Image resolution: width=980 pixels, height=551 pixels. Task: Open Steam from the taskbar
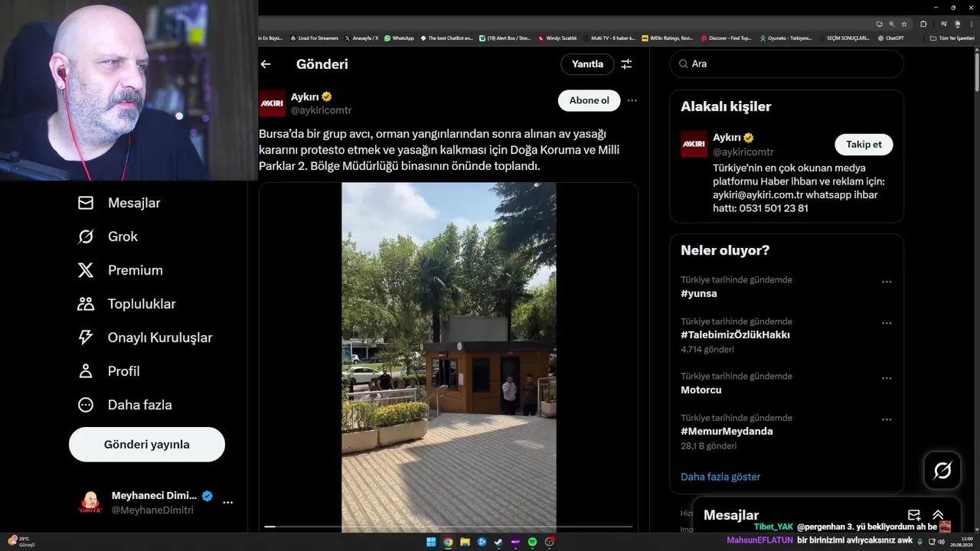click(x=498, y=542)
